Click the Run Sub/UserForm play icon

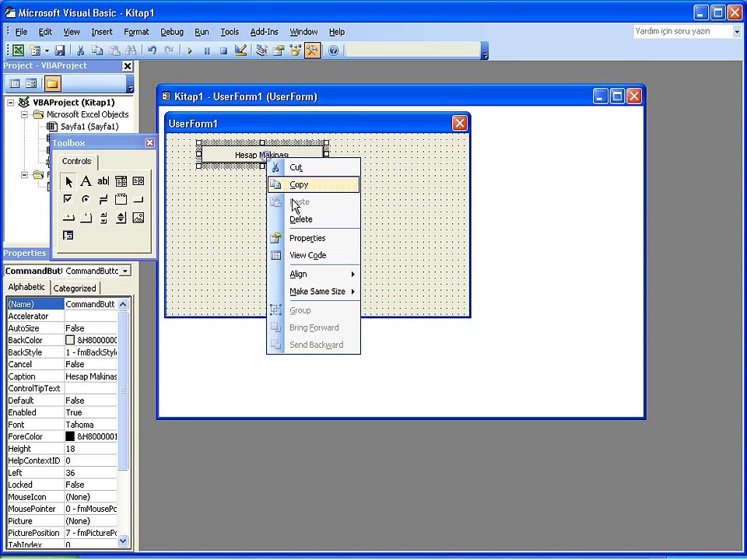click(190, 51)
